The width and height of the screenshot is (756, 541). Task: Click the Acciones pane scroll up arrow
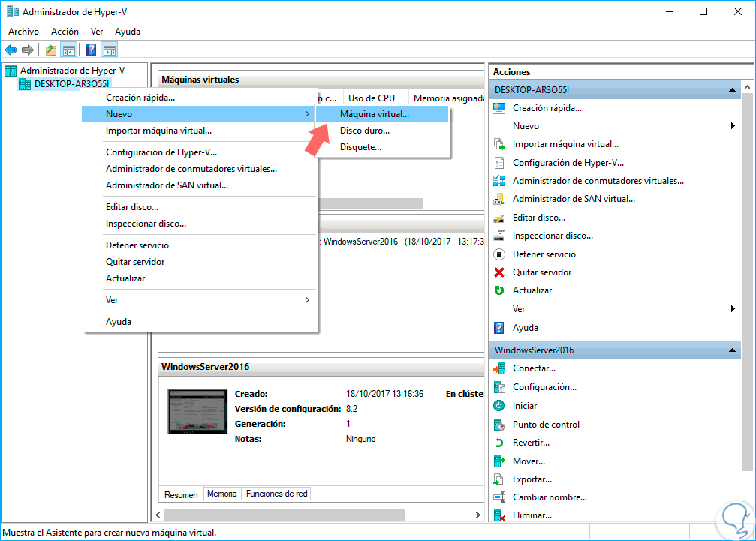tap(747, 87)
